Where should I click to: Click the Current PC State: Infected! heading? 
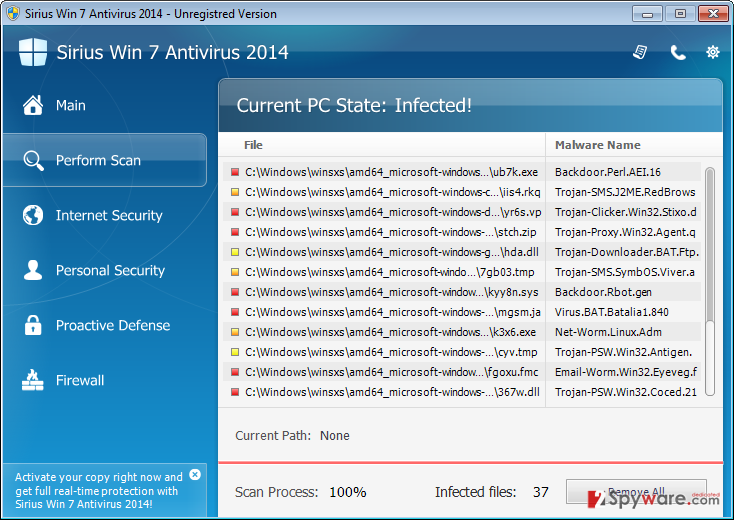pos(354,105)
